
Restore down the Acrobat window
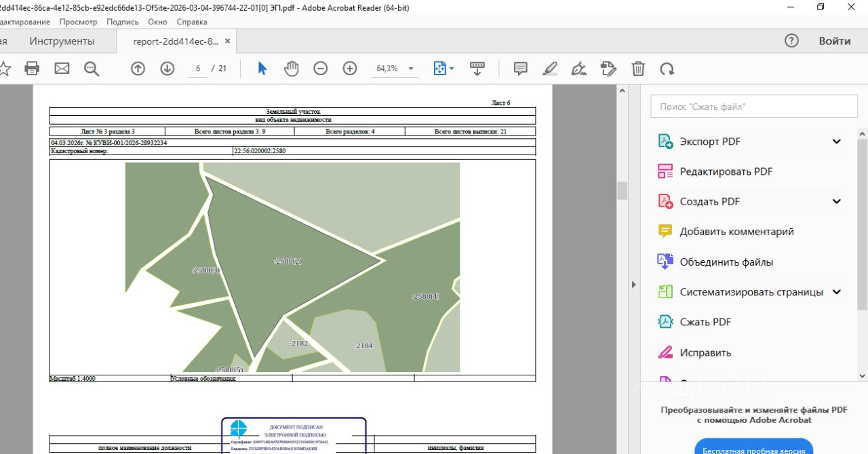(x=821, y=7)
